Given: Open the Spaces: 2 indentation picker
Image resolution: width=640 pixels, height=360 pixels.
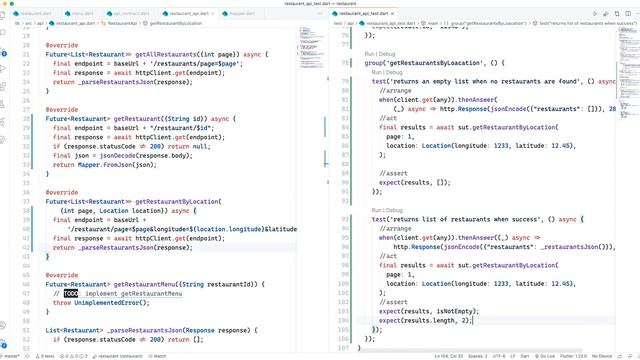Looking at the screenshot, I should (x=478, y=356).
